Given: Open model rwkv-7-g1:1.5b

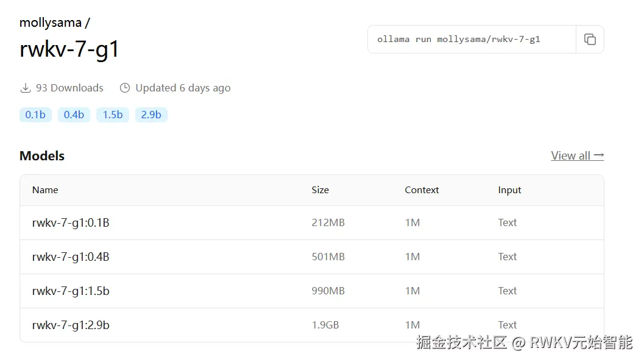Looking at the screenshot, I should (71, 291).
